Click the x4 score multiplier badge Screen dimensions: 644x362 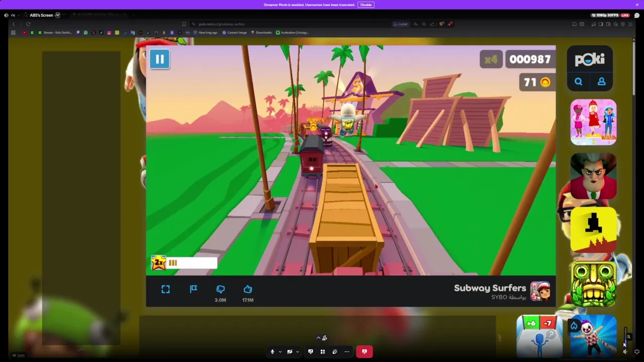tap(491, 59)
